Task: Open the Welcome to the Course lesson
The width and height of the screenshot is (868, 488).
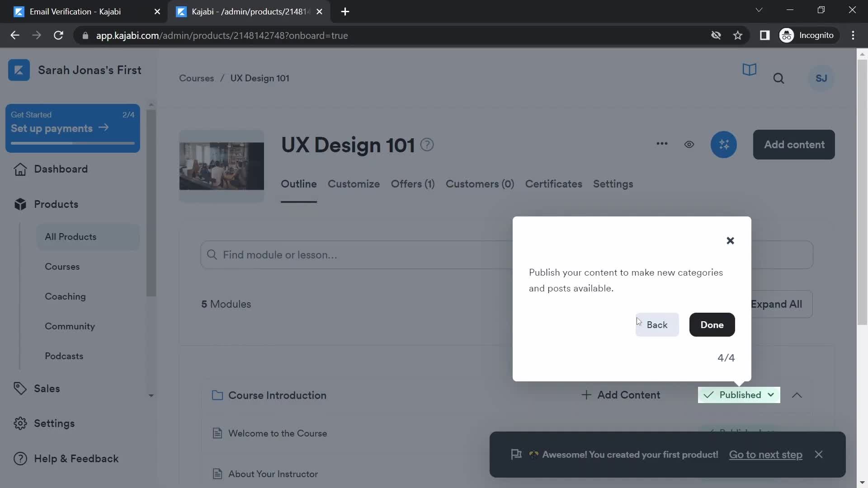Action: pyautogui.click(x=278, y=433)
